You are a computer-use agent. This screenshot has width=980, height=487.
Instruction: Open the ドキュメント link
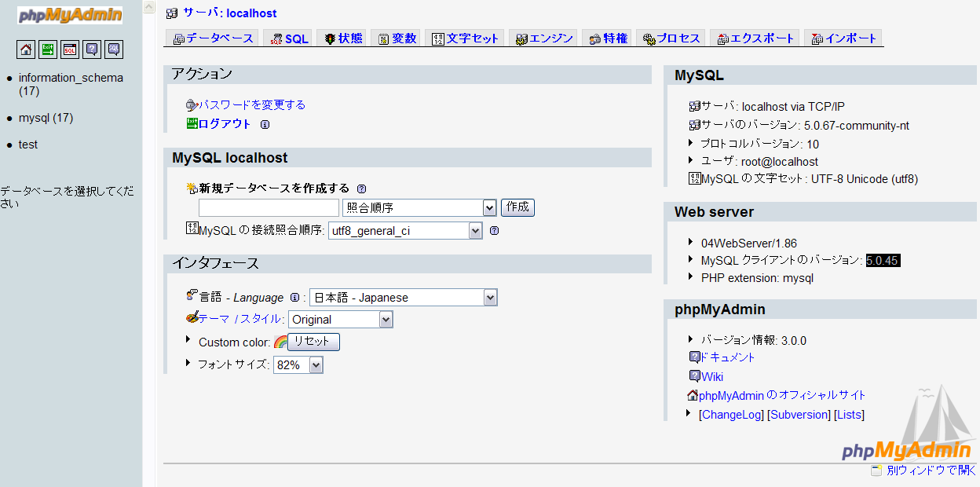click(x=727, y=357)
